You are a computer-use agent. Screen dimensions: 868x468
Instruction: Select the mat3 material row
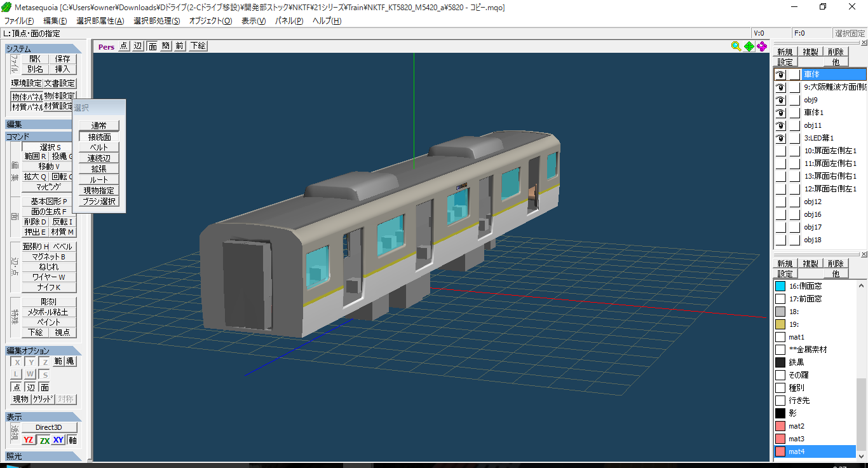tap(815, 439)
